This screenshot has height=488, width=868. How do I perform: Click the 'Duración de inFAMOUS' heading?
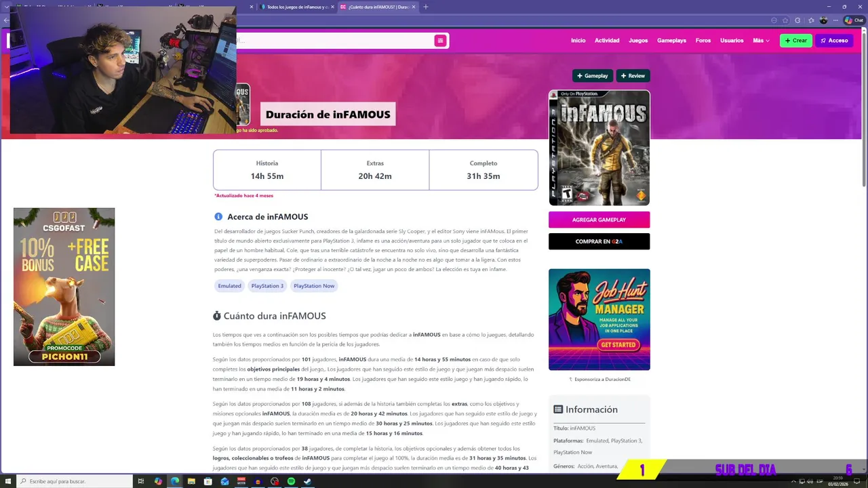[328, 115]
